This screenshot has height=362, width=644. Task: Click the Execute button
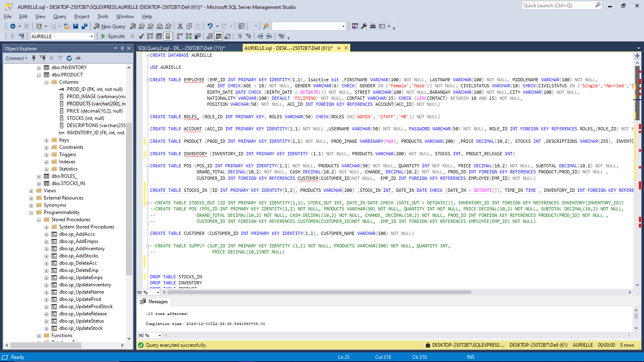[x=113, y=36]
